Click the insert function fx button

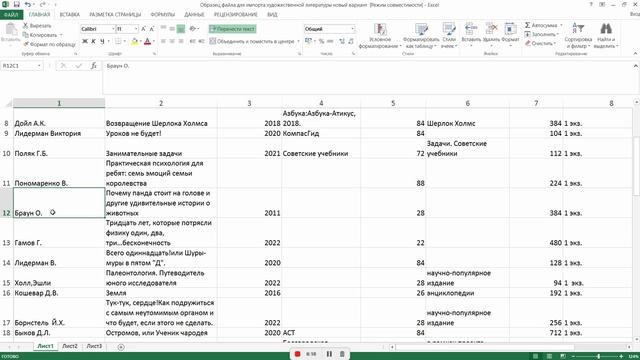coord(93,66)
